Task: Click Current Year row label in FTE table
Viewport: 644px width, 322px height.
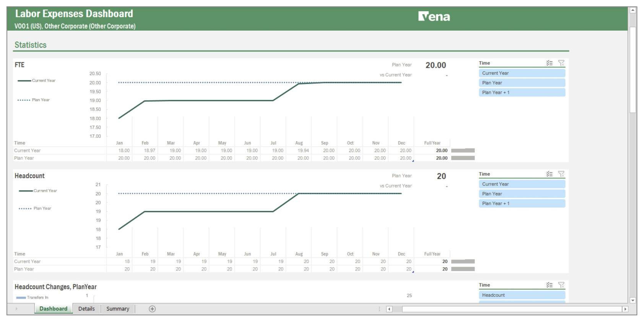Action: click(x=27, y=150)
